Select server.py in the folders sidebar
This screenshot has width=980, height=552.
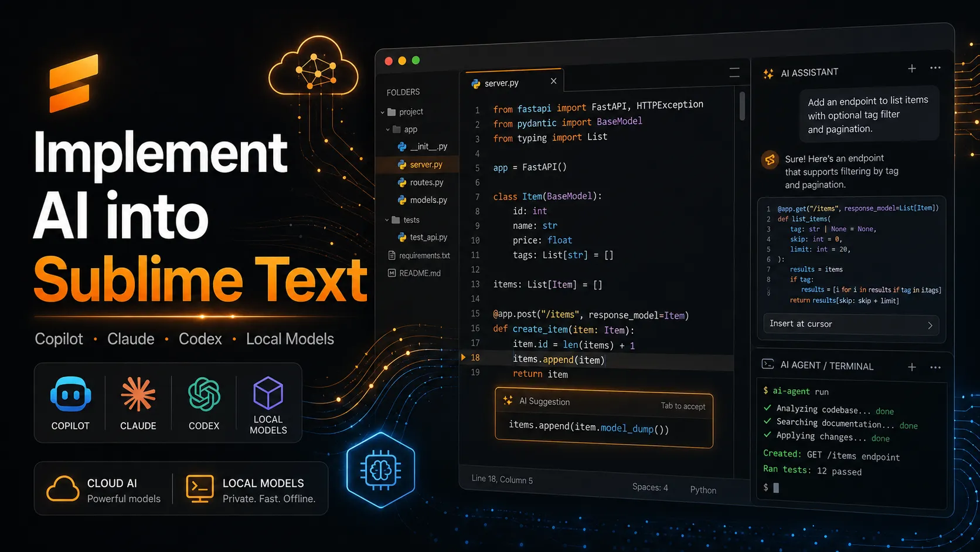tap(417, 164)
